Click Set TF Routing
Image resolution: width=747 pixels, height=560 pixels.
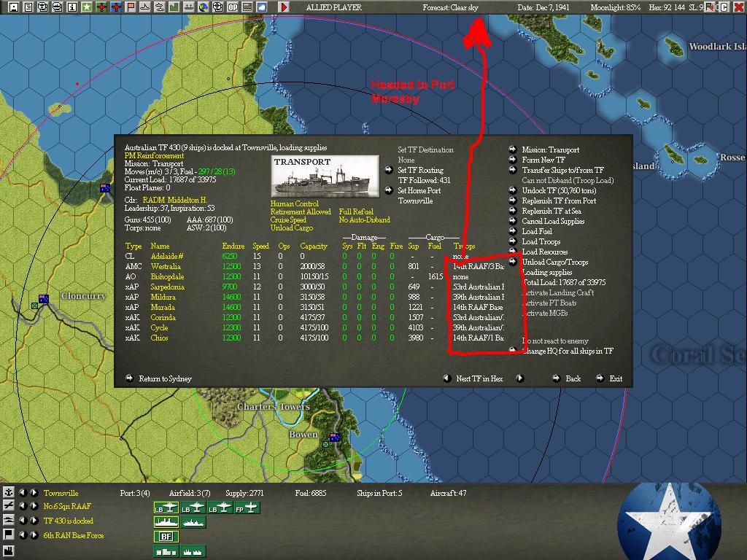420,170
